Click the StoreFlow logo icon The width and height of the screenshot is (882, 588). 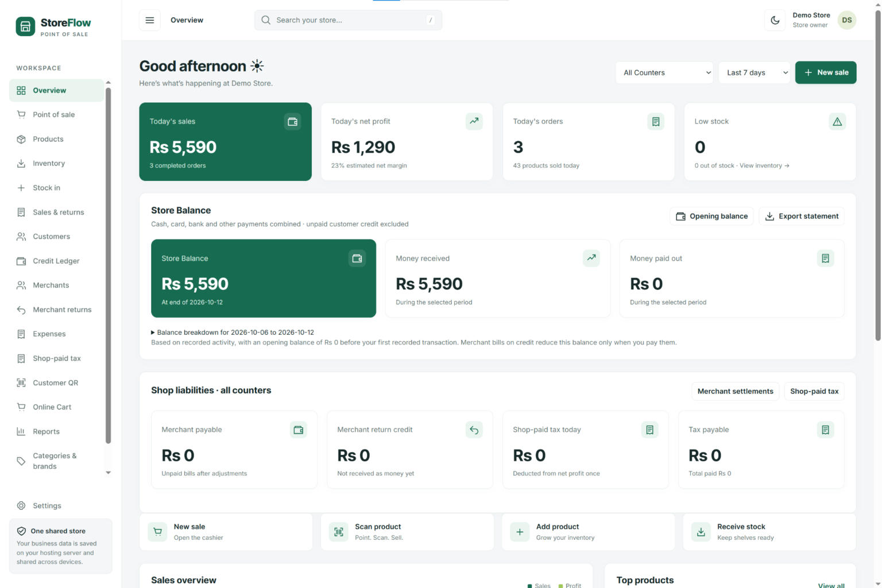25,26
